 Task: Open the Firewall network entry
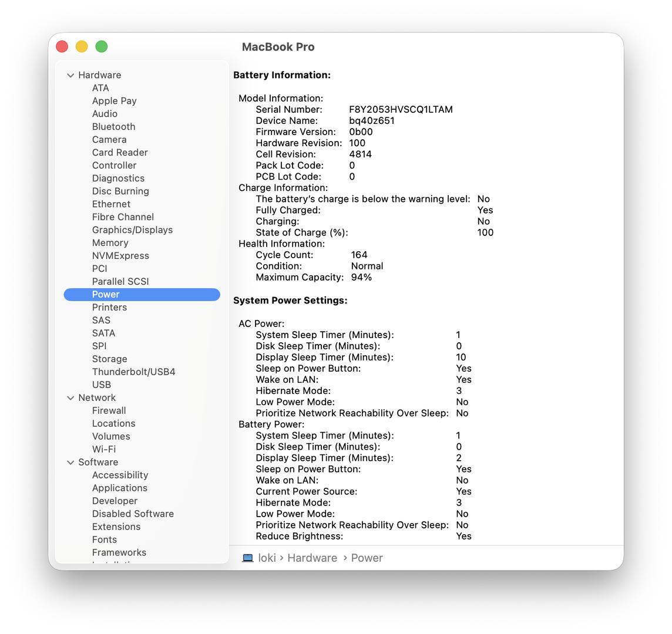pos(109,411)
